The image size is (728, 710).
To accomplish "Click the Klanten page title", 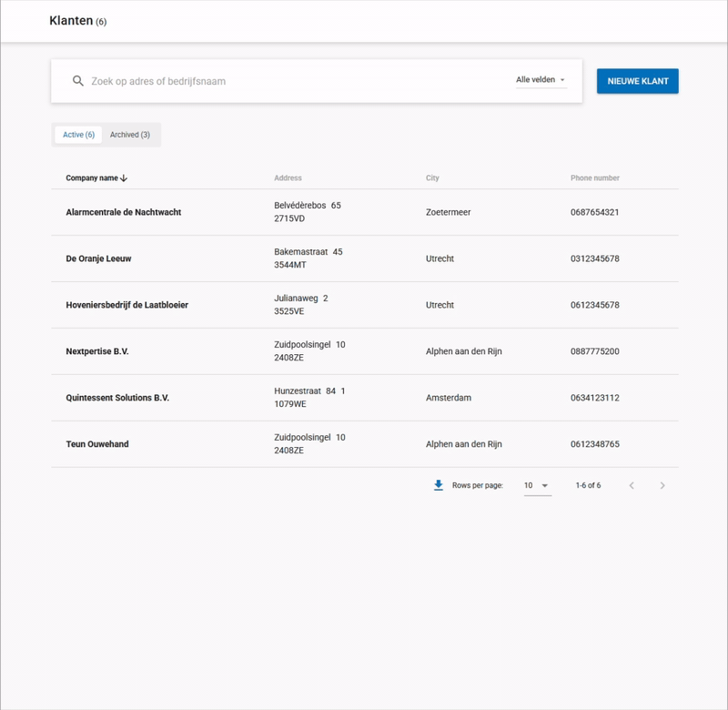I will [x=71, y=21].
